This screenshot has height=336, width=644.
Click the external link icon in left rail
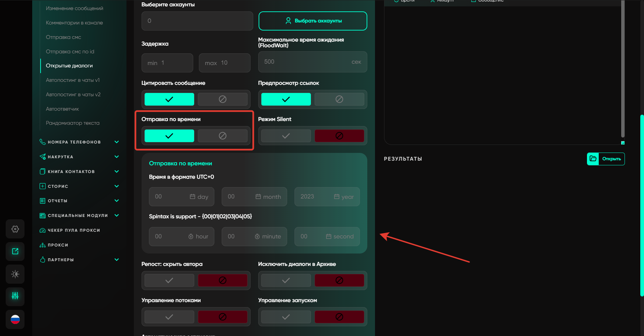pos(15,251)
